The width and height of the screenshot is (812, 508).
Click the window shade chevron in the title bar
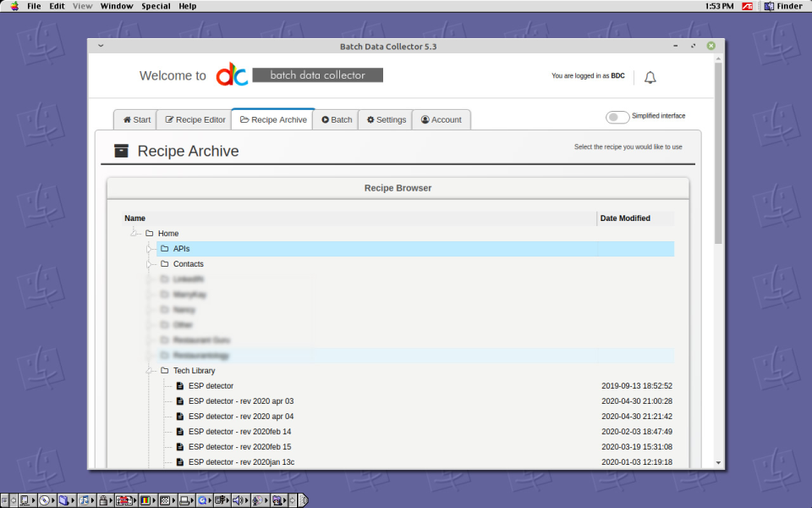[x=100, y=46]
